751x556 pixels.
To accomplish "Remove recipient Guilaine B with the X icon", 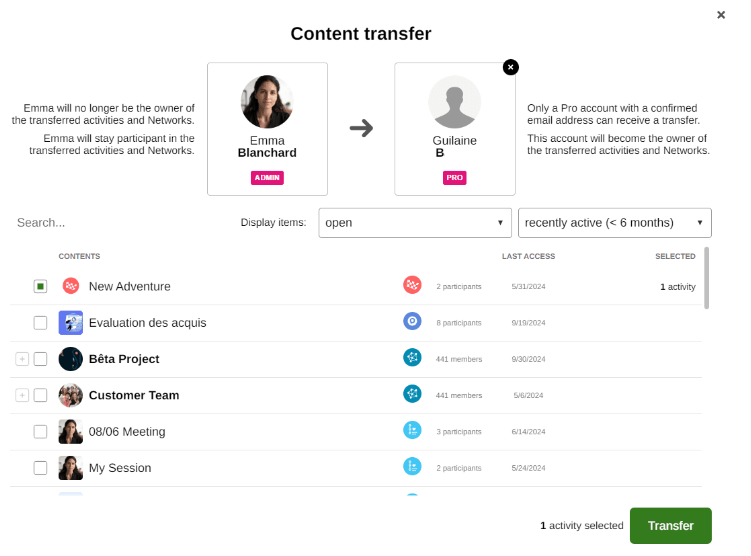I will click(x=511, y=67).
